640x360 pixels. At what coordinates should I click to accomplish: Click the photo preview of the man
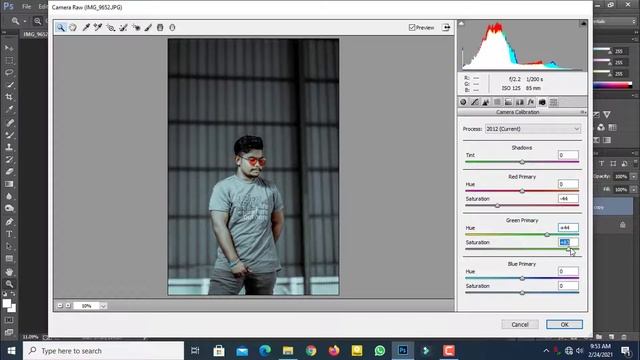pyautogui.click(x=253, y=167)
